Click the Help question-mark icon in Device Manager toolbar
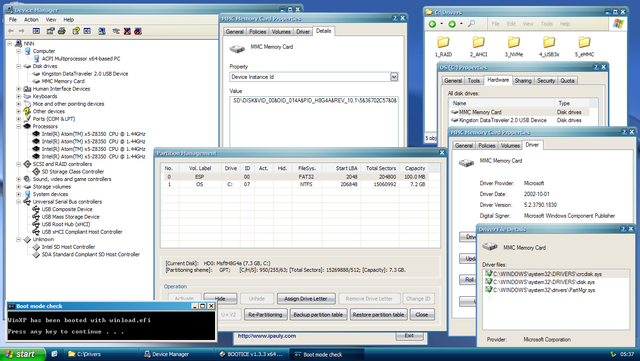 tap(76, 31)
